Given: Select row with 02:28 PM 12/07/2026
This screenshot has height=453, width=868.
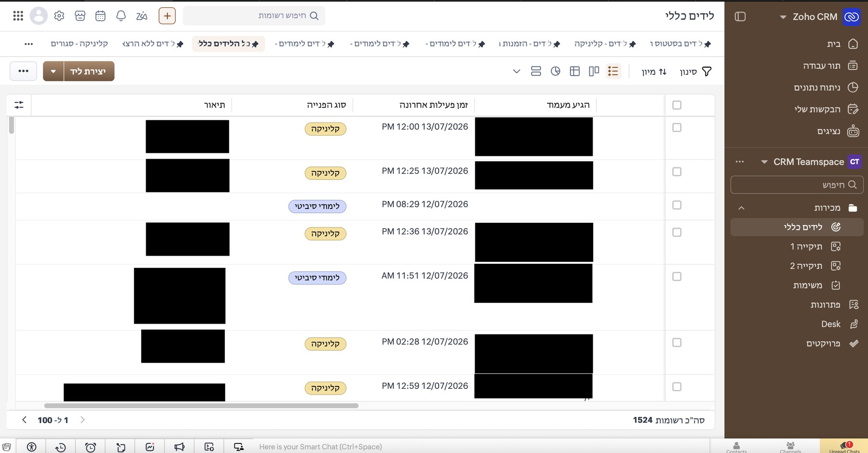Looking at the screenshot, I should pos(677,343).
